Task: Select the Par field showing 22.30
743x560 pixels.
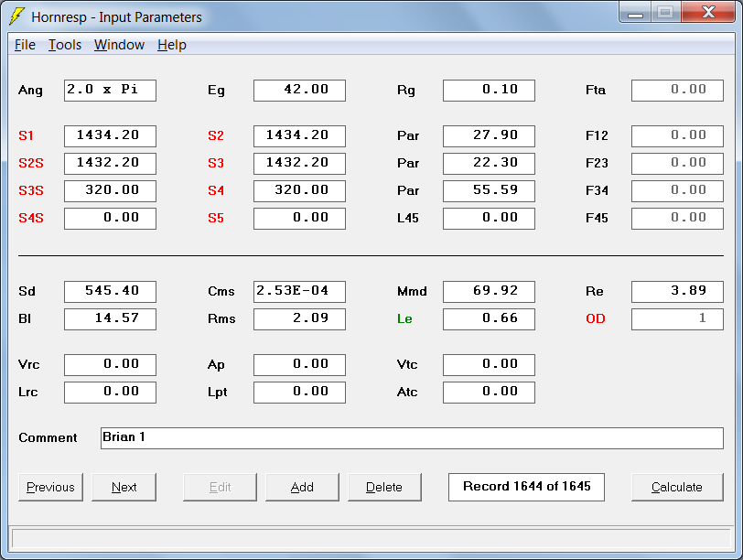Action: point(489,164)
